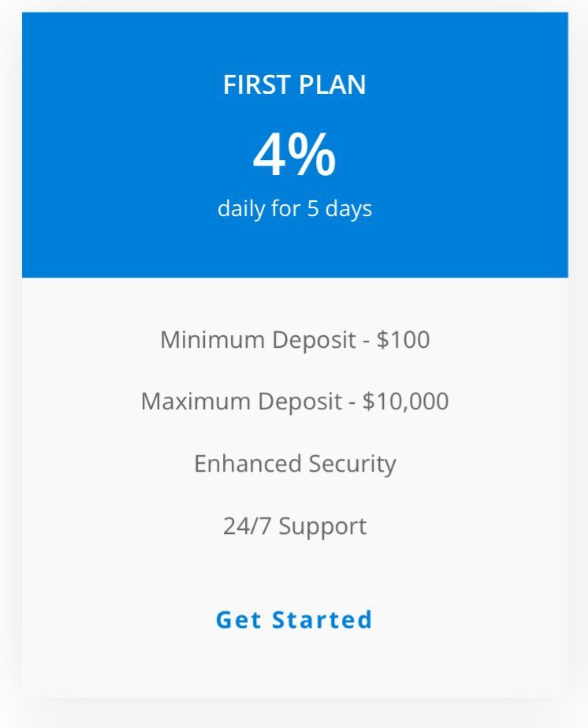Click the word 'Support' in the features

tap(322, 525)
